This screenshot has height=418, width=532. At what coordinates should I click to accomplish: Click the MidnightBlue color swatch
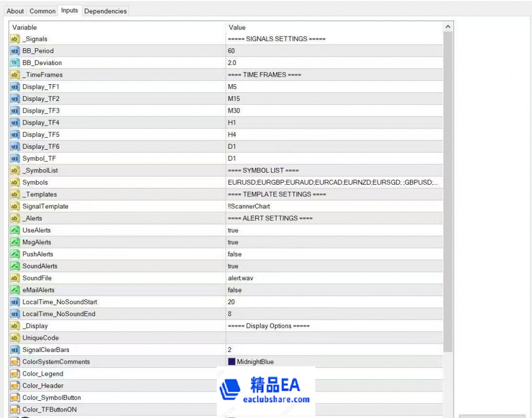232,362
